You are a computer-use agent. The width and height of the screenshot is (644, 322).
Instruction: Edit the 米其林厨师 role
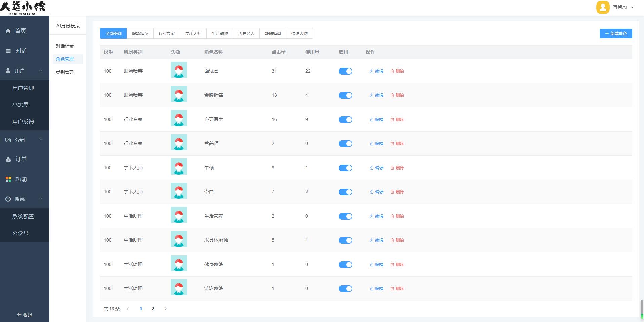376,240
